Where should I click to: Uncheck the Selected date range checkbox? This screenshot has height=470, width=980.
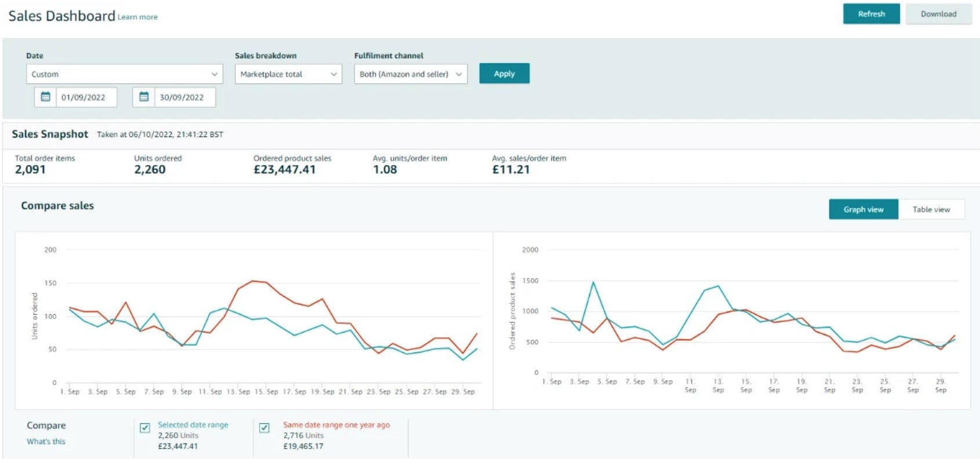click(x=145, y=428)
